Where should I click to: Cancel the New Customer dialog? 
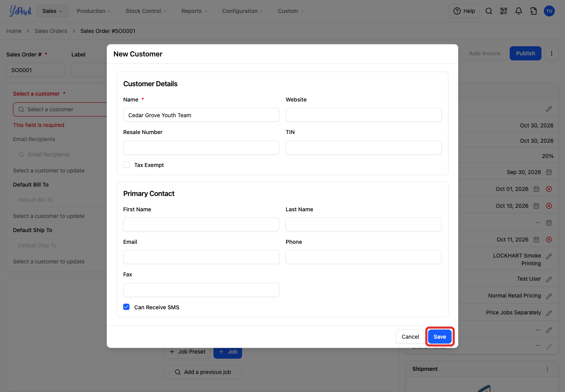coord(410,337)
